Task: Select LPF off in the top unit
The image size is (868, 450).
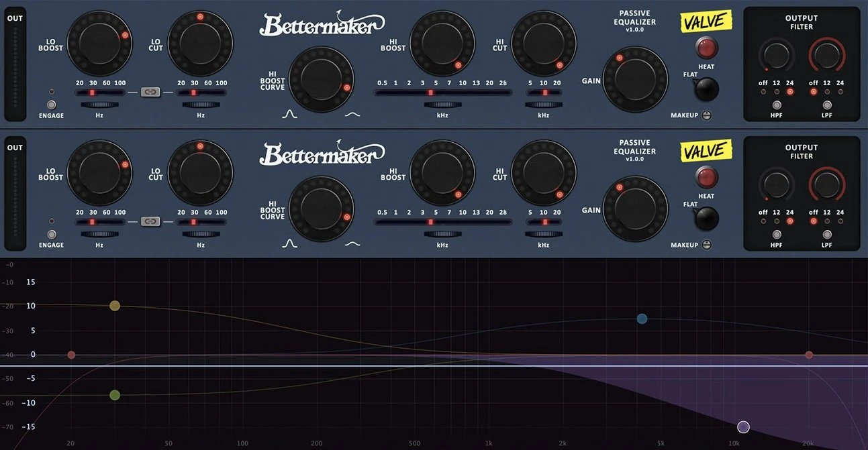Action: 814,92
